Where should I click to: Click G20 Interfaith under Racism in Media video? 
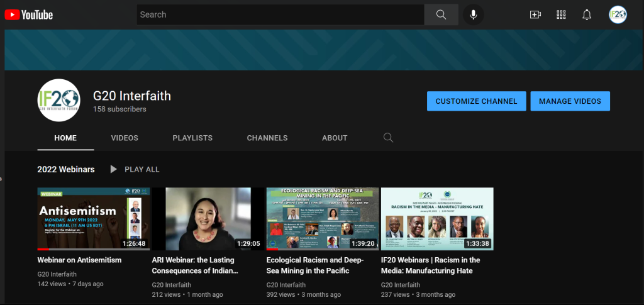coord(401,285)
